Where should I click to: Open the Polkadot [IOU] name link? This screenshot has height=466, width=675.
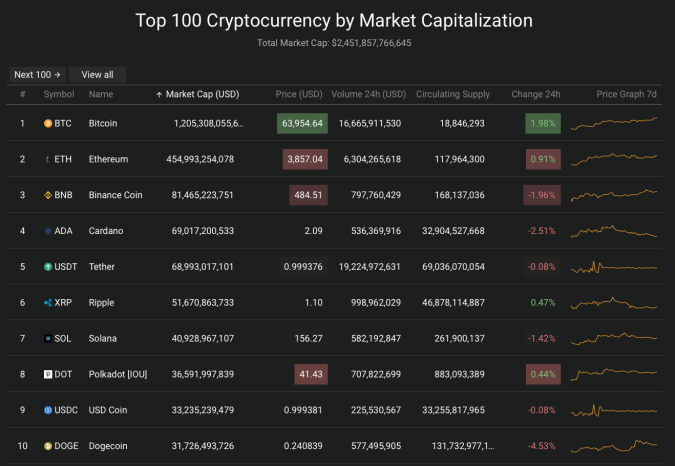(x=118, y=374)
